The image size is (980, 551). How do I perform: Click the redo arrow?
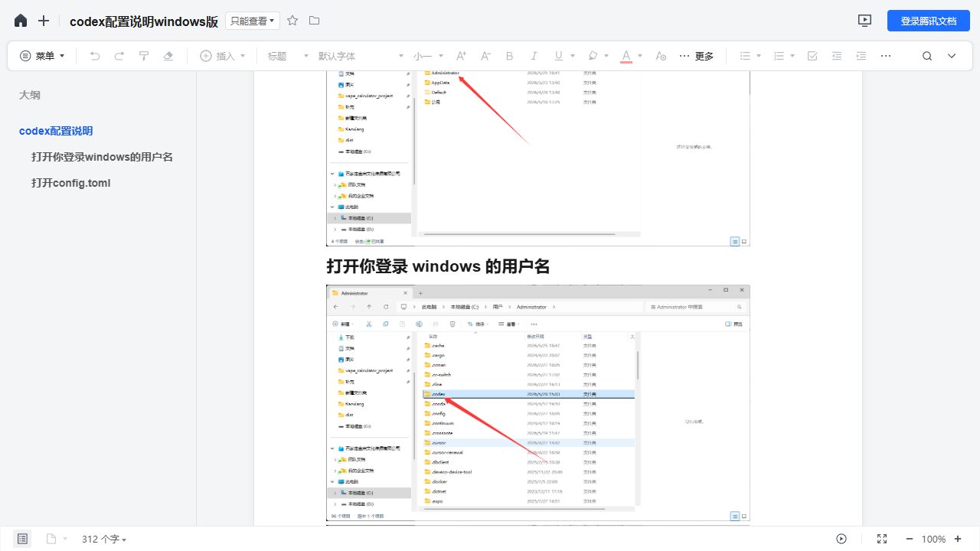[x=119, y=56]
